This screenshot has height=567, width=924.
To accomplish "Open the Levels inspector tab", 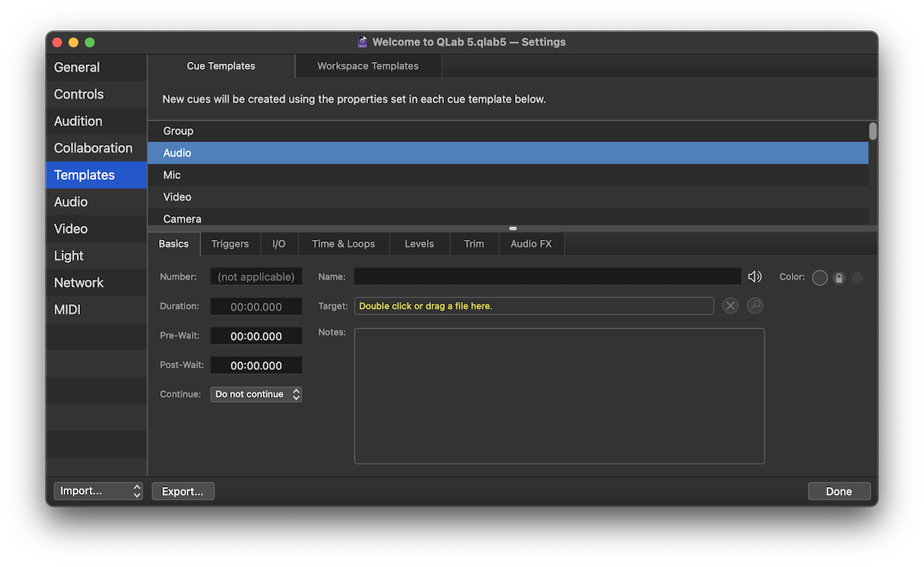I will point(419,244).
